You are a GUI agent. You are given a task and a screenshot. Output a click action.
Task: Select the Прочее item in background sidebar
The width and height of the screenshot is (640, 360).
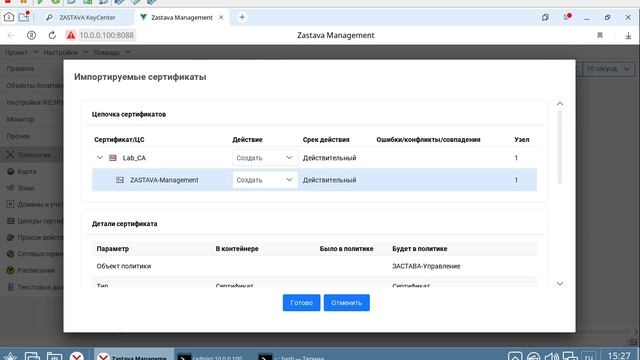(18, 136)
